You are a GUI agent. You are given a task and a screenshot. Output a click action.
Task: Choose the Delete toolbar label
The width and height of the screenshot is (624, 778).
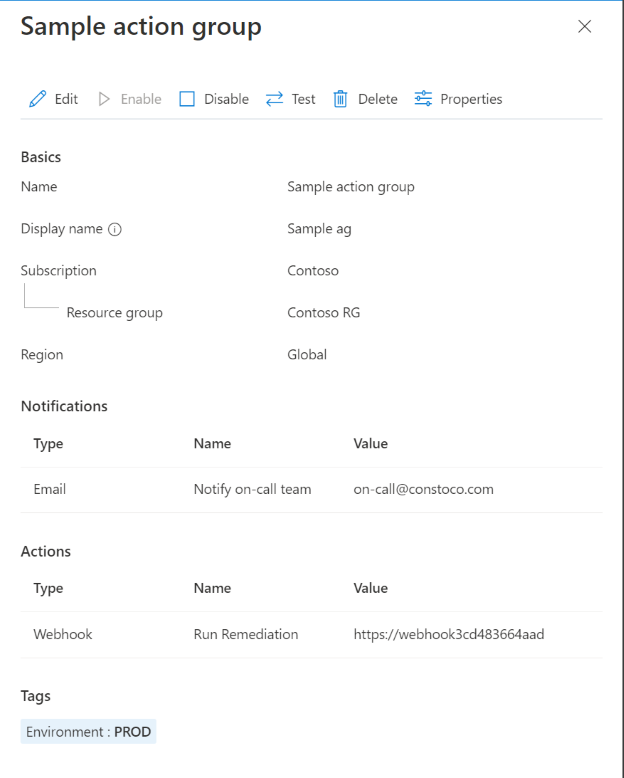pos(377,99)
